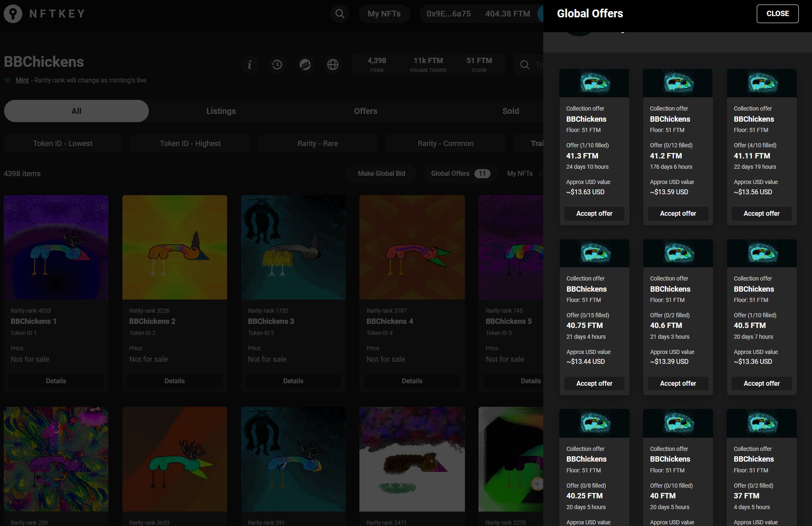
Task: Open the search magnifier in header
Action: 340,14
